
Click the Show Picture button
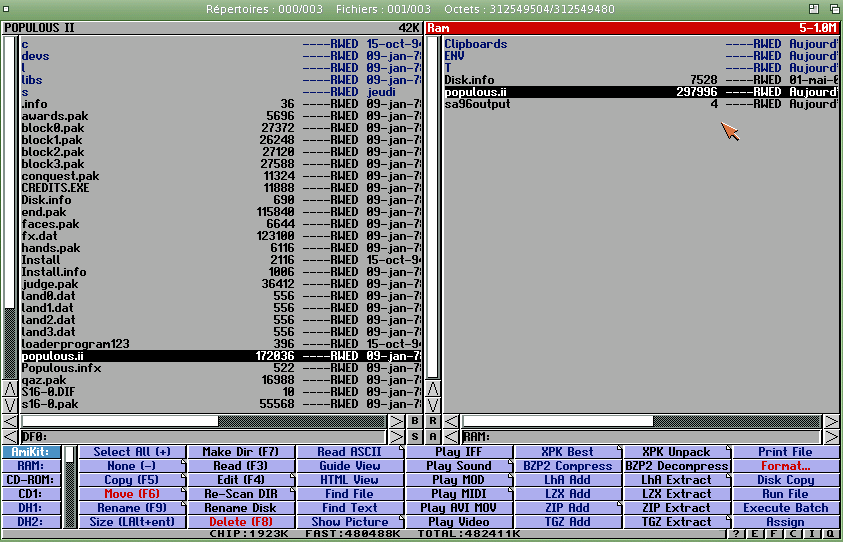click(x=350, y=522)
